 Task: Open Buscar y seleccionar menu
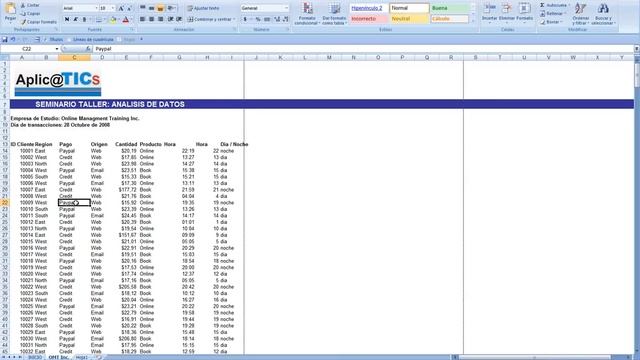point(602,13)
